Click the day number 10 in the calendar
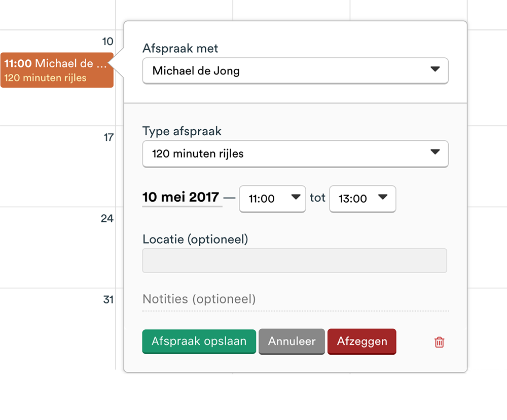This screenshot has height=420, width=507. click(108, 42)
